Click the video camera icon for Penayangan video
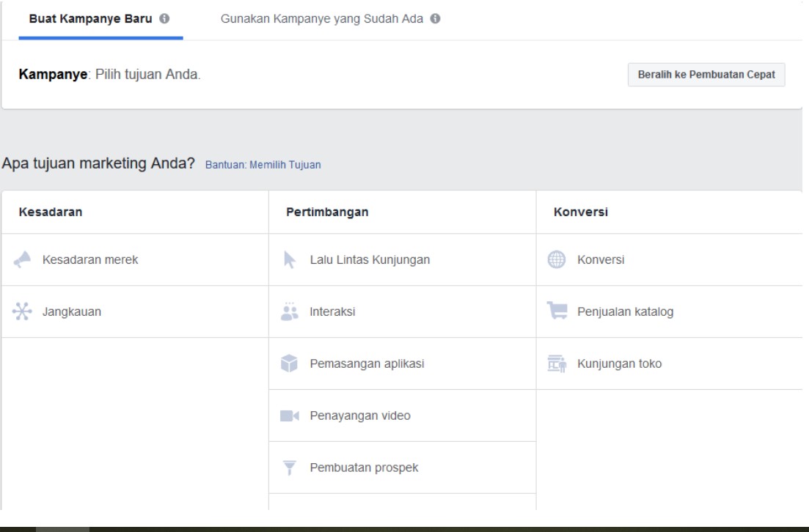Image resolution: width=809 pixels, height=532 pixels. click(290, 415)
